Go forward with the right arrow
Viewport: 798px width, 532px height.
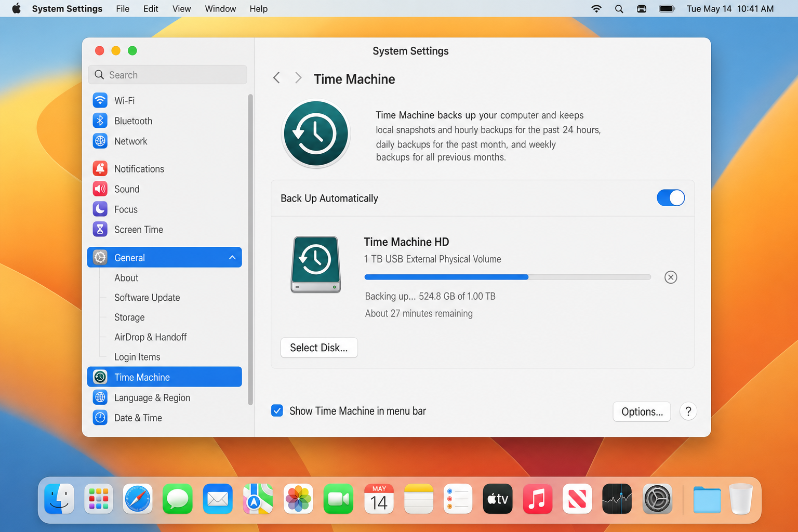click(298, 78)
